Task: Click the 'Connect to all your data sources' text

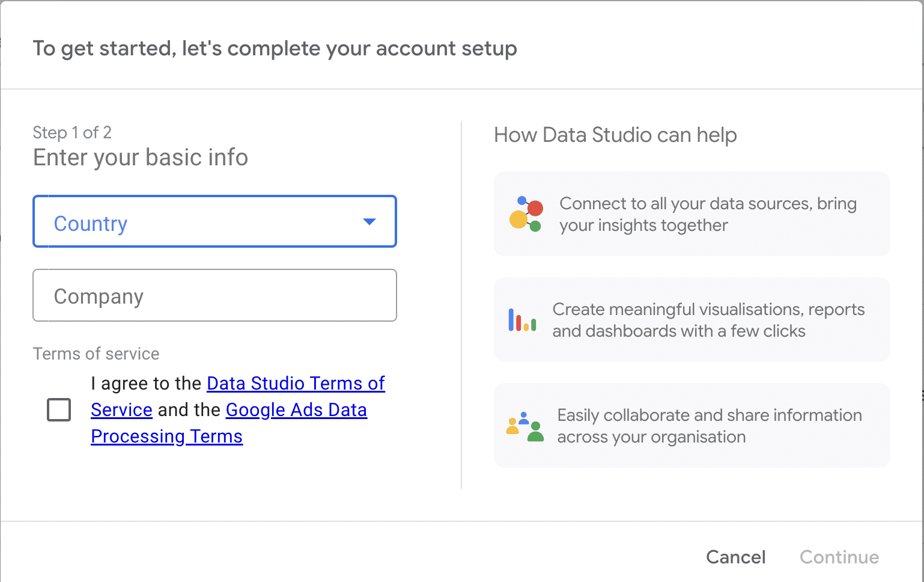Action: coord(708,214)
